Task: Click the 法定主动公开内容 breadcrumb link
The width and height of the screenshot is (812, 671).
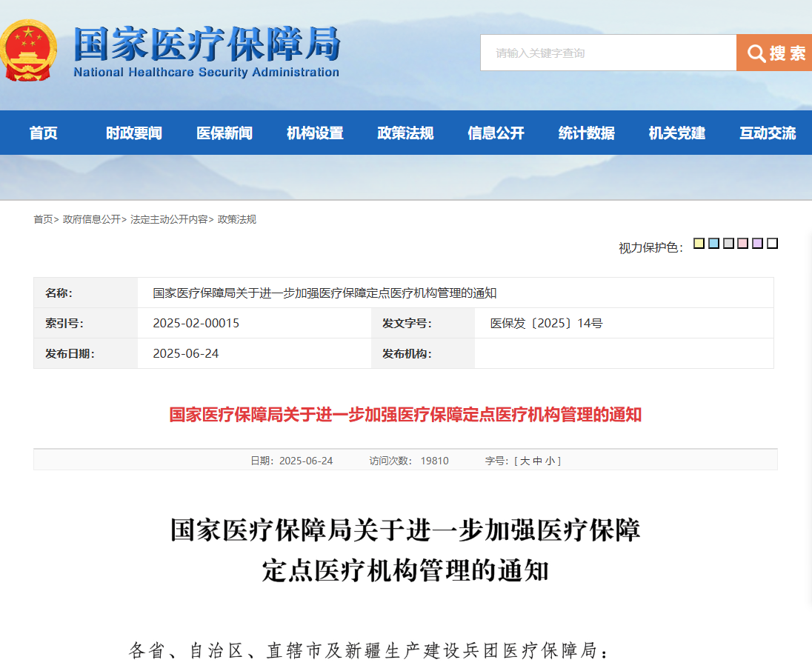Action: click(169, 220)
